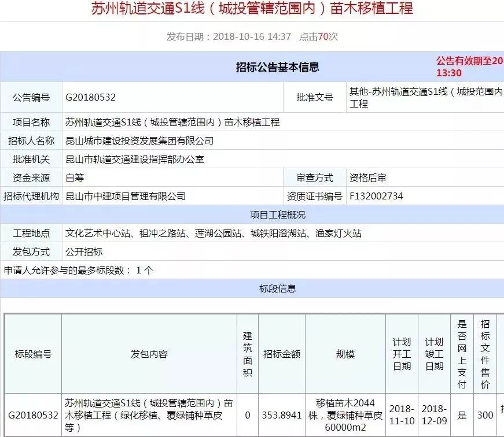Click the 发布日期 2018-10-16 timestamp
This screenshot has height=437, width=504.
229,36
